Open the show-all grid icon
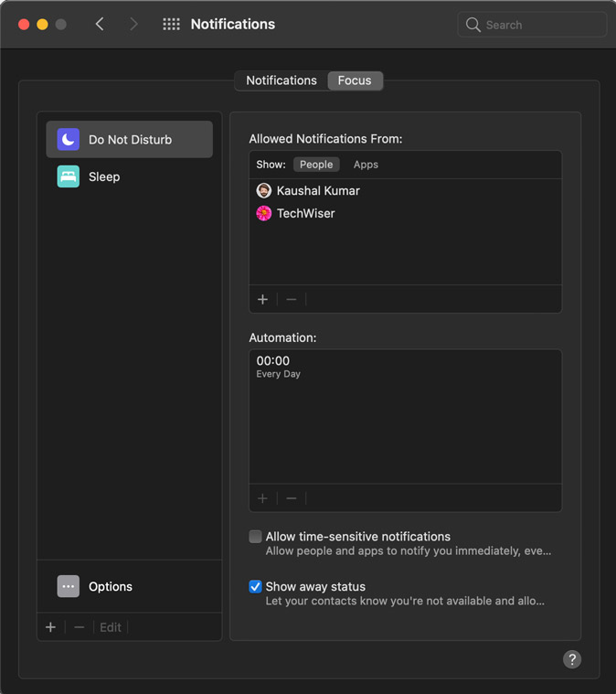Image resolution: width=616 pixels, height=694 pixels. 171,25
